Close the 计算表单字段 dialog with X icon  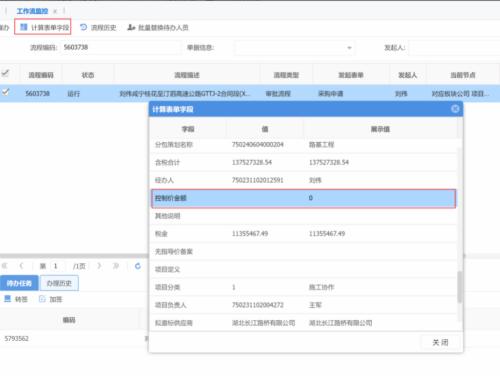(455, 109)
